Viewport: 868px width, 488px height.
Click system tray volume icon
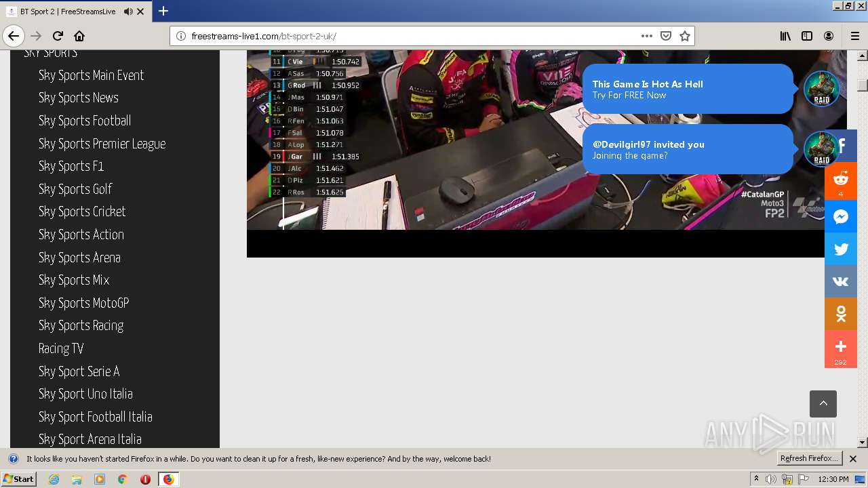(x=771, y=479)
